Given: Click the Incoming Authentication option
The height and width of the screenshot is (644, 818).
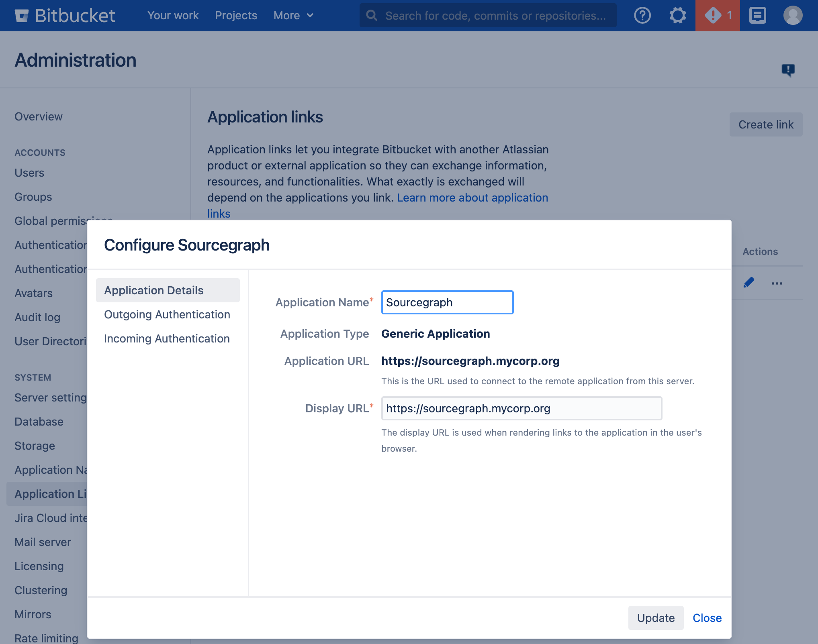Looking at the screenshot, I should (167, 338).
